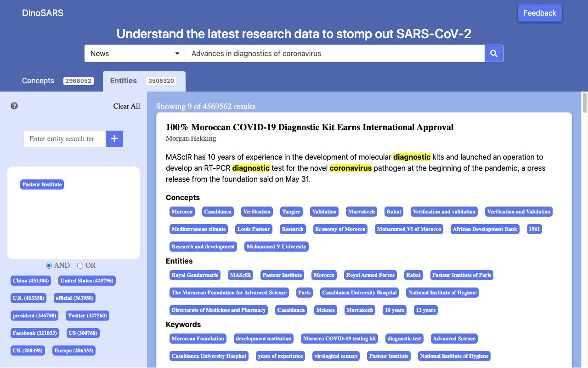This screenshot has height=368, width=588.
Task: Click the diagnostic test keyword tag
Action: tap(404, 339)
